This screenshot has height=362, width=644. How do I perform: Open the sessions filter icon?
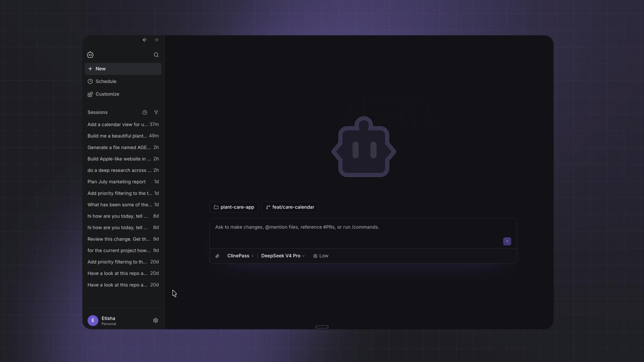click(x=156, y=112)
